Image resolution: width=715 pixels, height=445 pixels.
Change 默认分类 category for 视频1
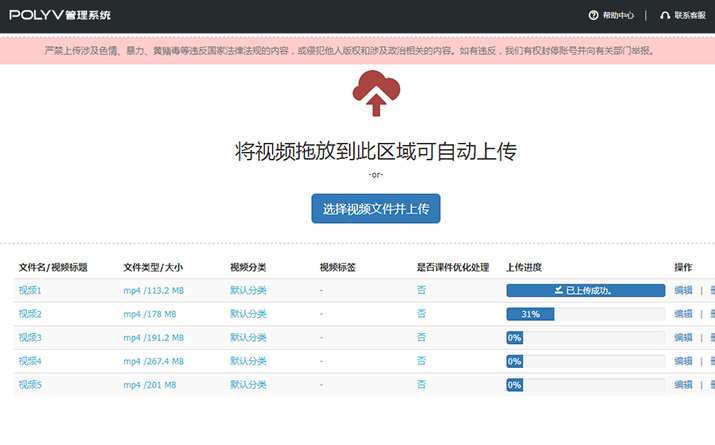click(248, 290)
